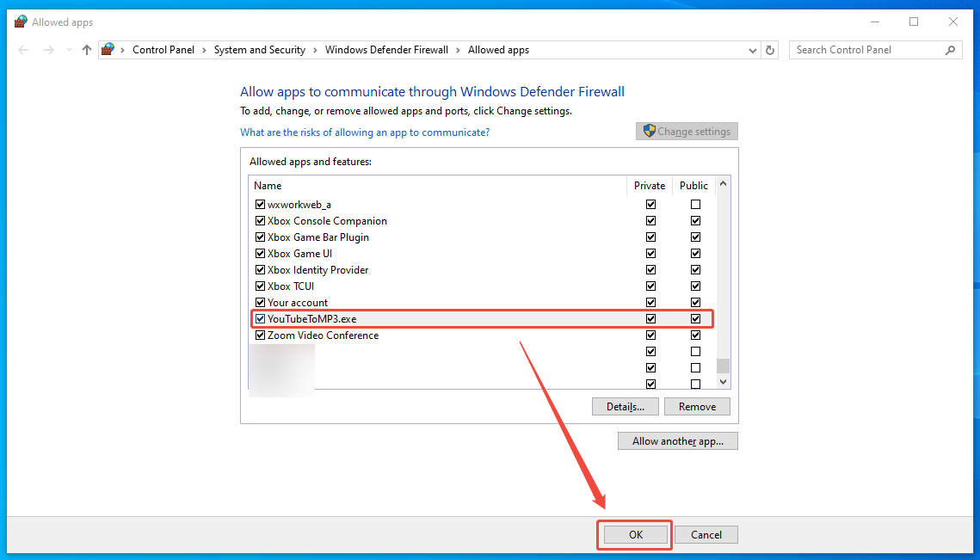Viewport: 980px width, 560px height.
Task: Navigate to Windows Defender Firewall breadcrumb
Action: click(x=386, y=50)
